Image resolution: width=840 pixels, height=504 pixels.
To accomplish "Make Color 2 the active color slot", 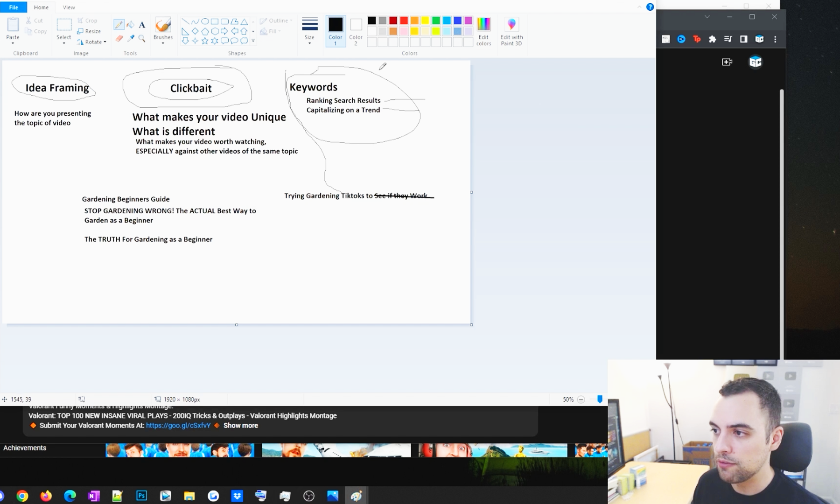I will (x=356, y=31).
